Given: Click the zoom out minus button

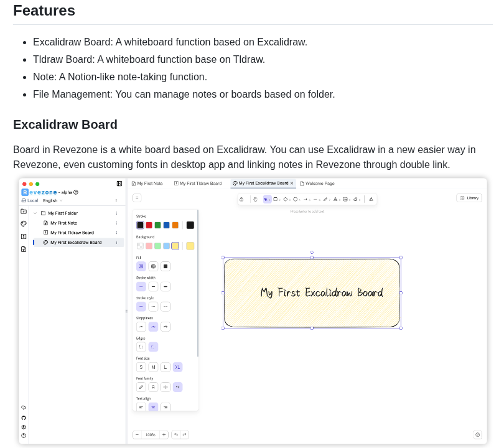Looking at the screenshot, I should (138, 434).
